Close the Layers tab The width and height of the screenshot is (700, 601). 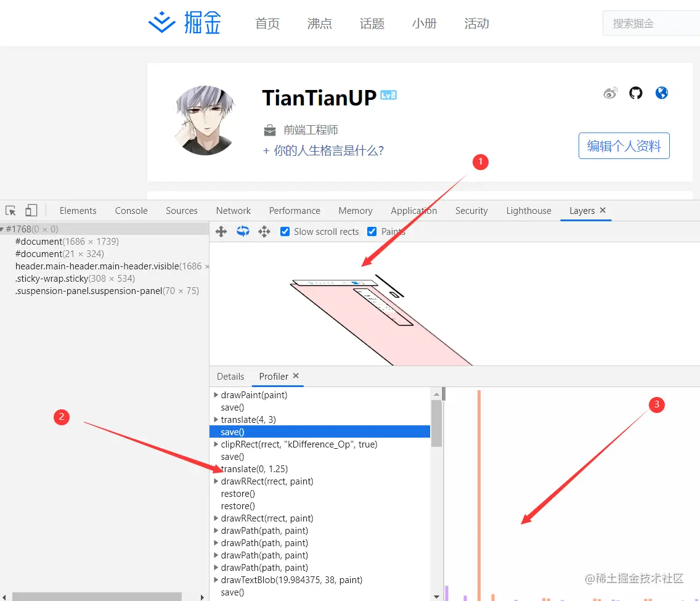click(603, 210)
